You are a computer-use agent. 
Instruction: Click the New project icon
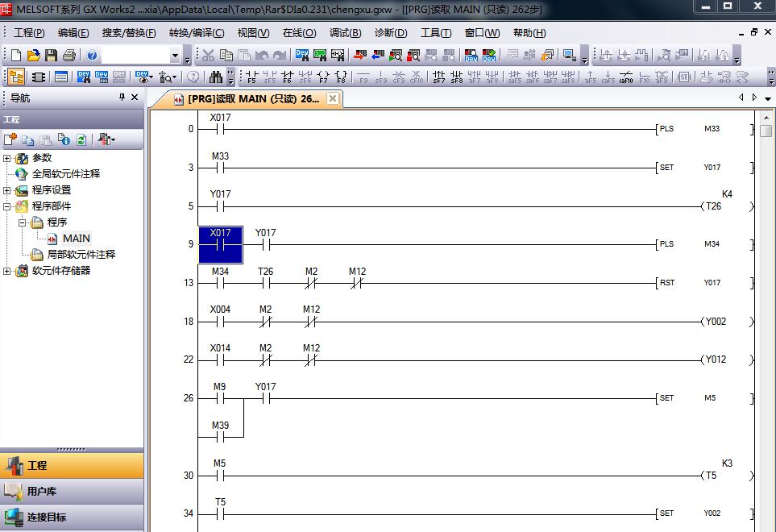pyautogui.click(x=15, y=56)
